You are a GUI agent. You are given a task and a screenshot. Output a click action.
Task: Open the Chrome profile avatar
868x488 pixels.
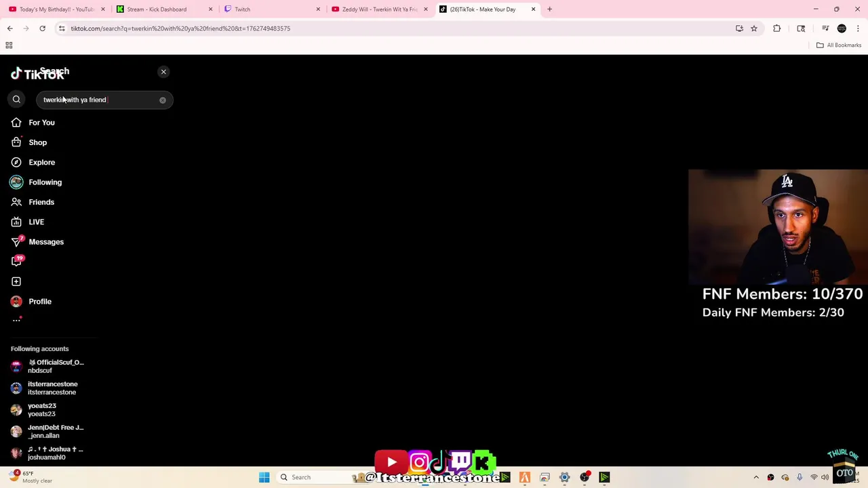pos(842,28)
